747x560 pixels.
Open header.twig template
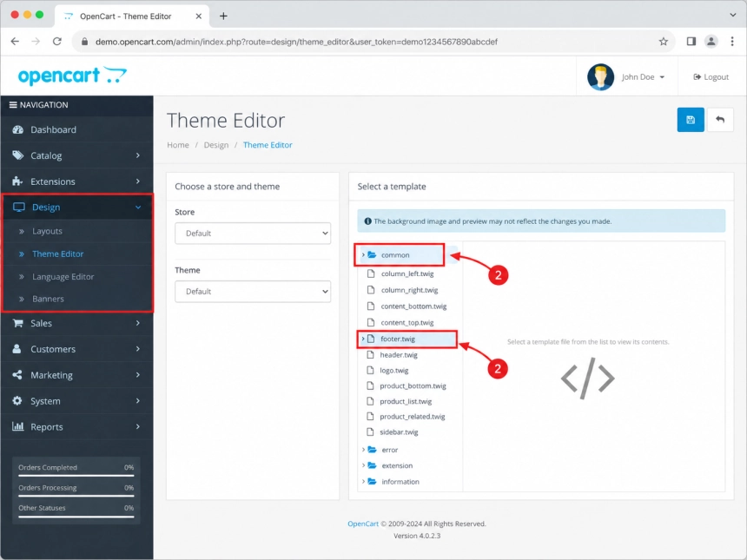[x=399, y=355]
